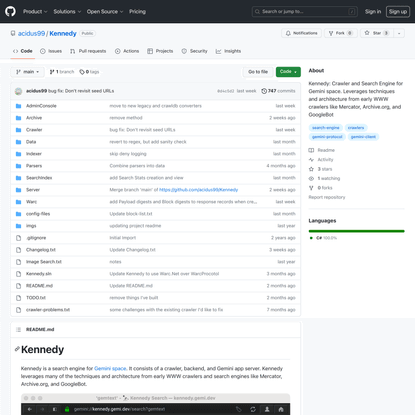Screen dimensions: 415x415
Task: Switch to the Insights tab
Action: (x=228, y=51)
